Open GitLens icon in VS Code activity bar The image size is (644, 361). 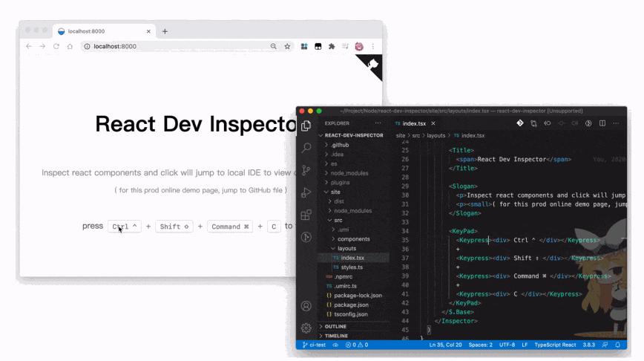(306, 237)
